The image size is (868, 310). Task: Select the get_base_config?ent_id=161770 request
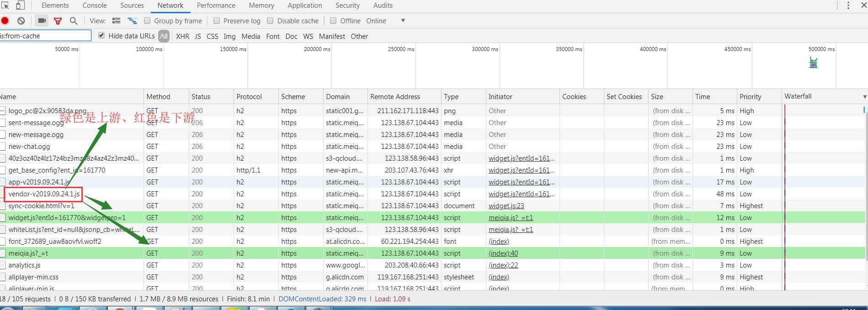57,170
